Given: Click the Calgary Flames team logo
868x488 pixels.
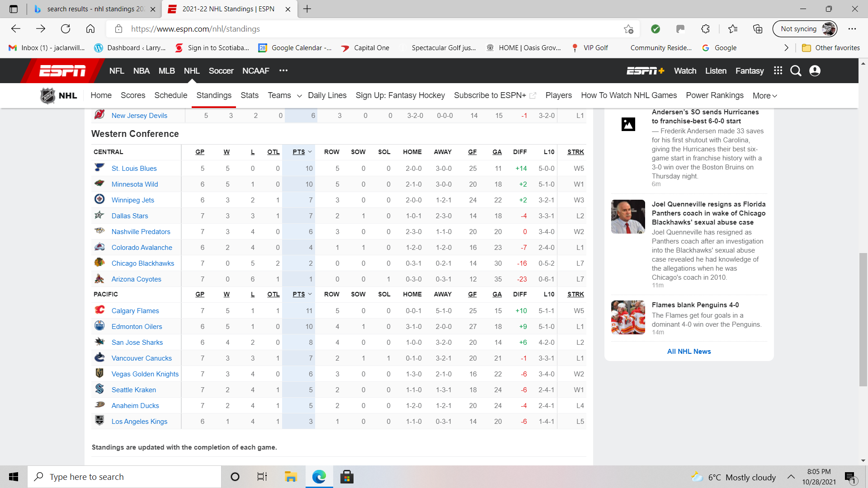Looking at the screenshot, I should tap(99, 310).
